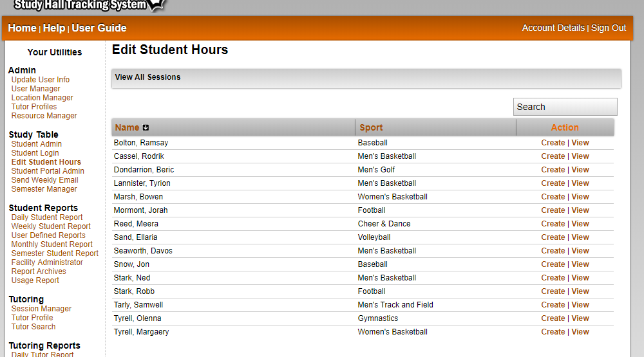Sign Out of the system
This screenshot has width=644, height=357.
coord(609,28)
